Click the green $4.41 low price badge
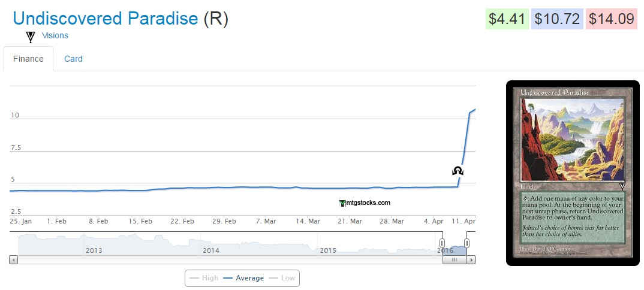644x290 pixels. tap(507, 19)
